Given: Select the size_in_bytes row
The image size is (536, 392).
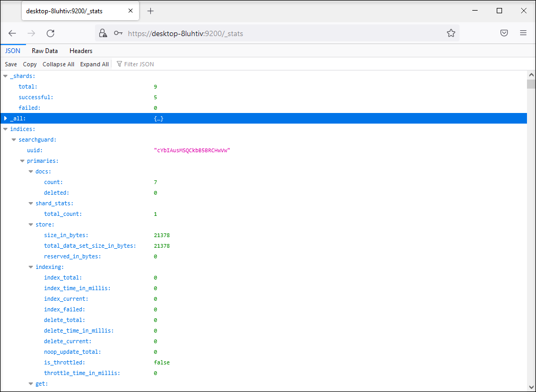Looking at the screenshot, I should click(264, 235).
